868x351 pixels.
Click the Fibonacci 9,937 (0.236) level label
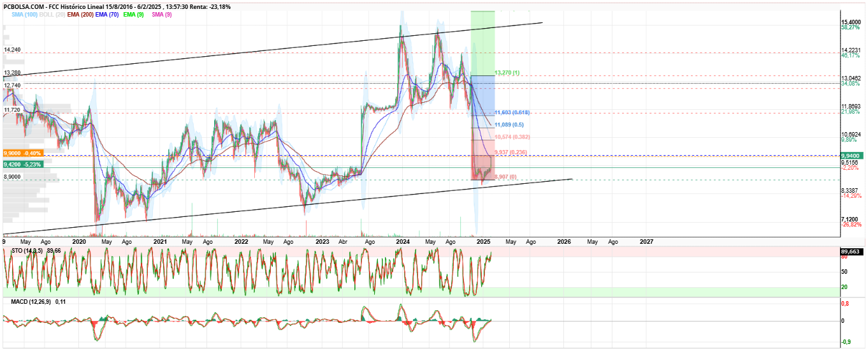point(511,152)
